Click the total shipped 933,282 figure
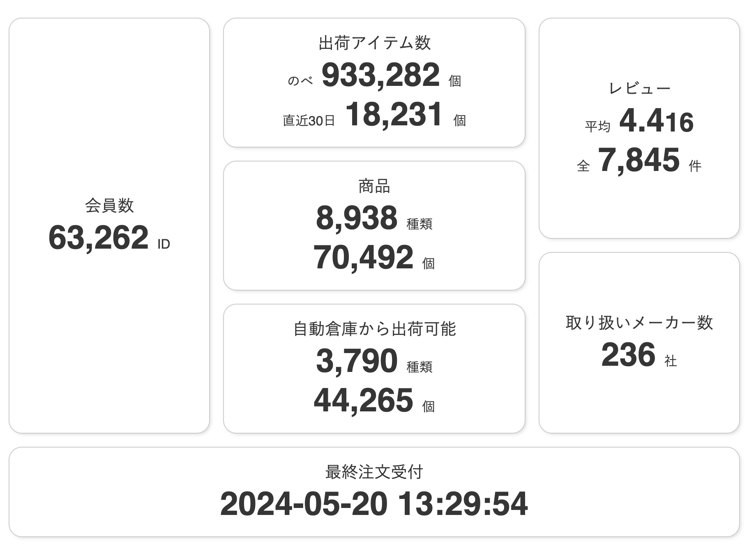Screen dimensions: 756x554 [x=381, y=75]
